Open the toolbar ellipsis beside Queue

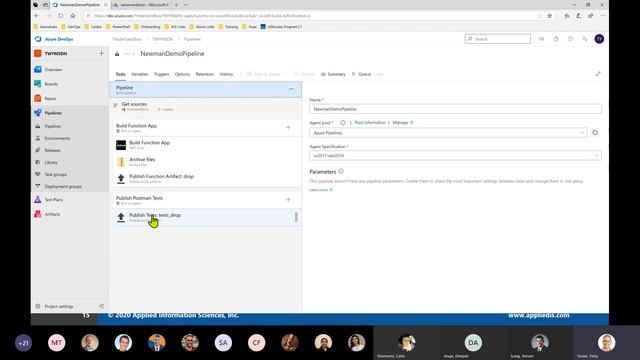380,74
